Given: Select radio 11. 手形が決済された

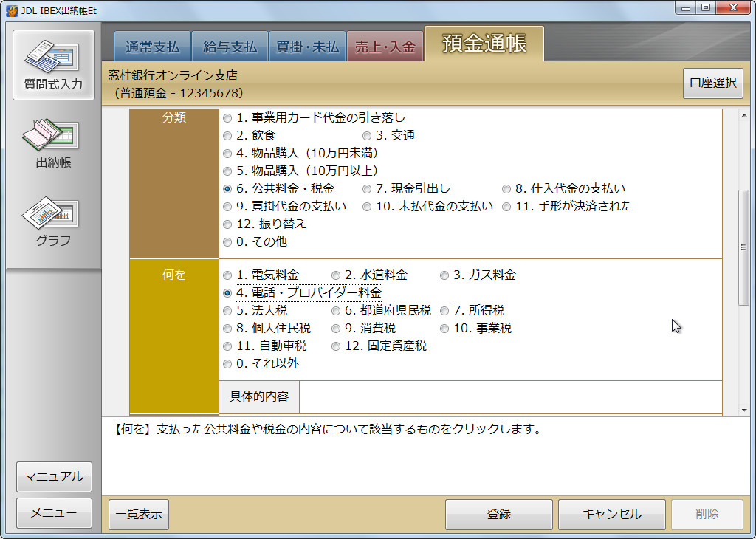Looking at the screenshot, I should (x=506, y=207).
